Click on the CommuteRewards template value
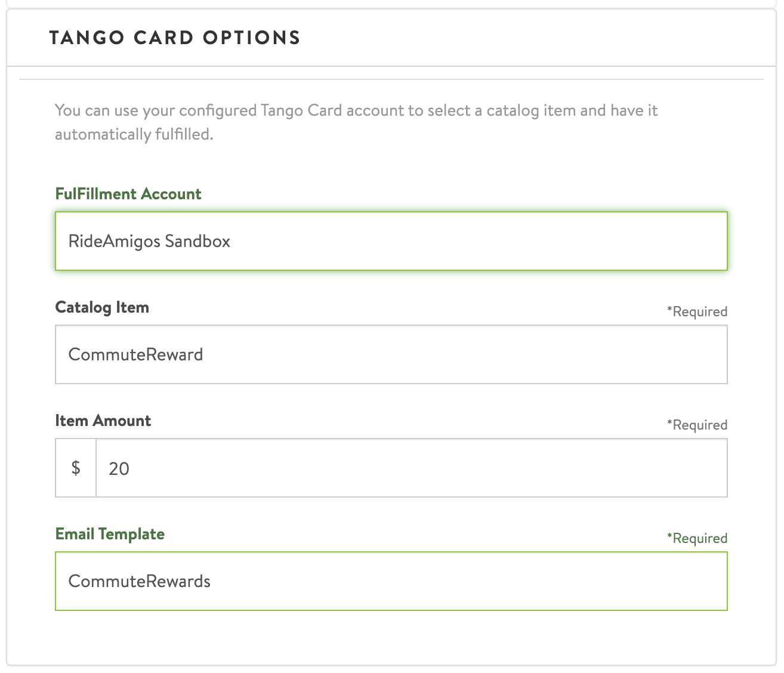Viewport: 784px width, 673px height. point(139,581)
